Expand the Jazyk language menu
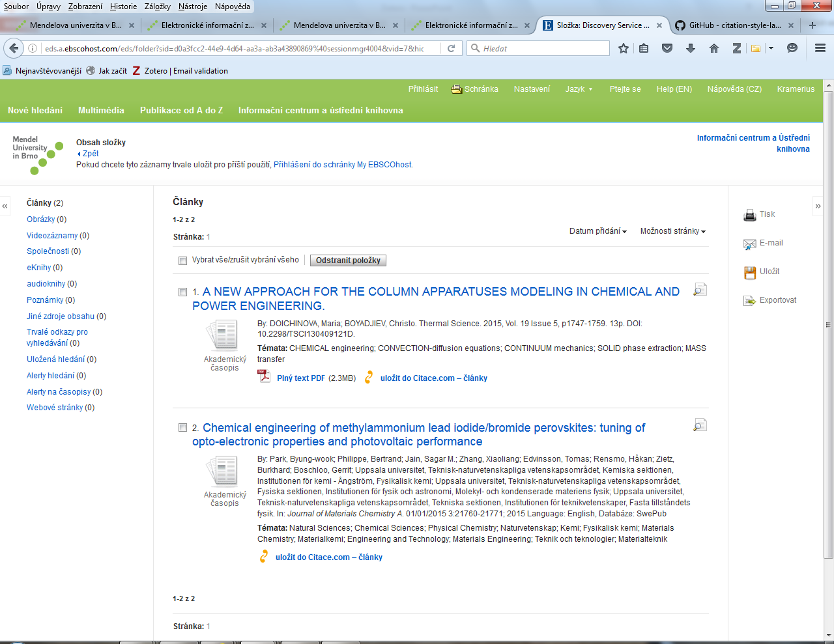This screenshot has height=644, width=834. point(579,89)
